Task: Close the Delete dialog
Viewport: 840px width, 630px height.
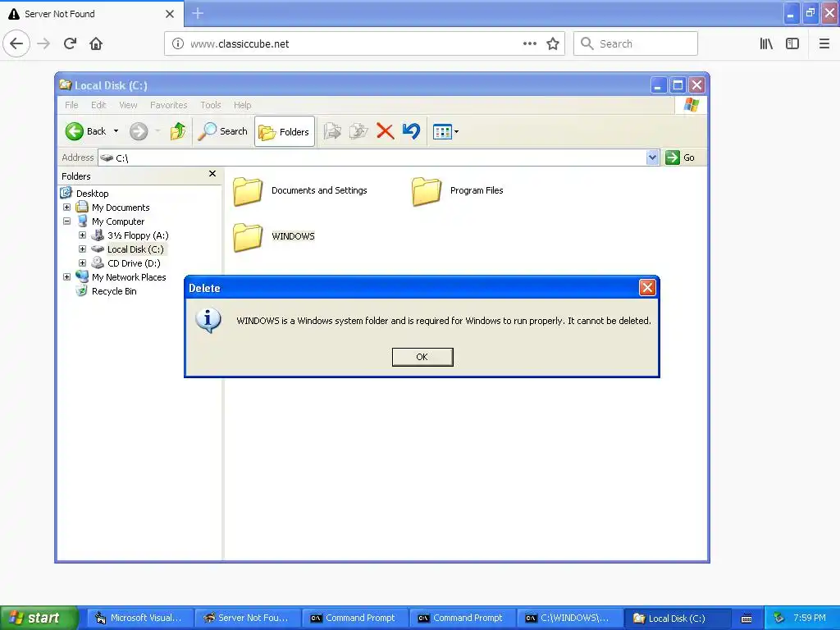Action: pyautogui.click(x=647, y=288)
